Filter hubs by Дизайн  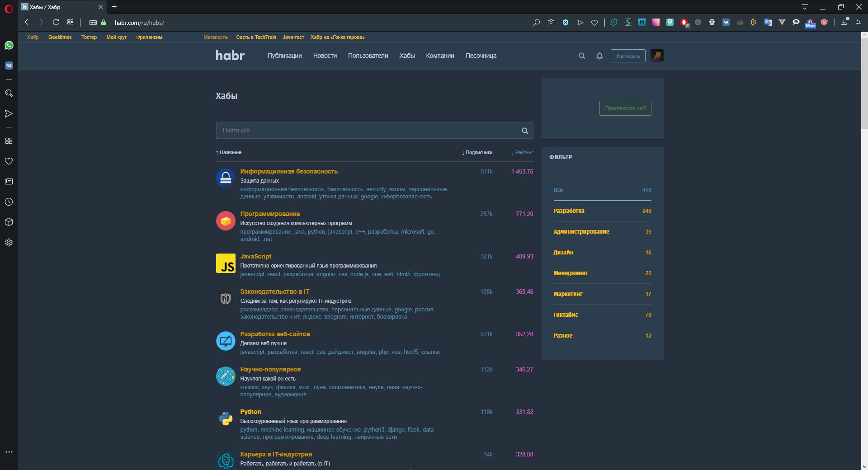[602, 253]
